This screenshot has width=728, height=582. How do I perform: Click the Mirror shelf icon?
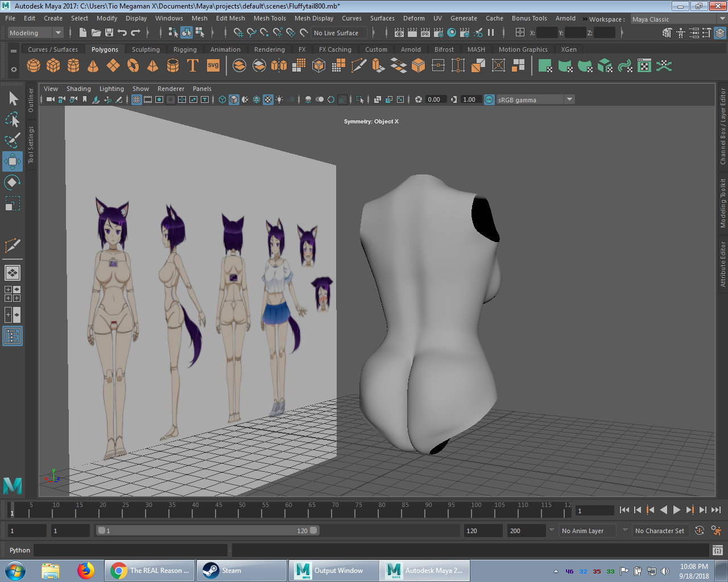(279, 66)
